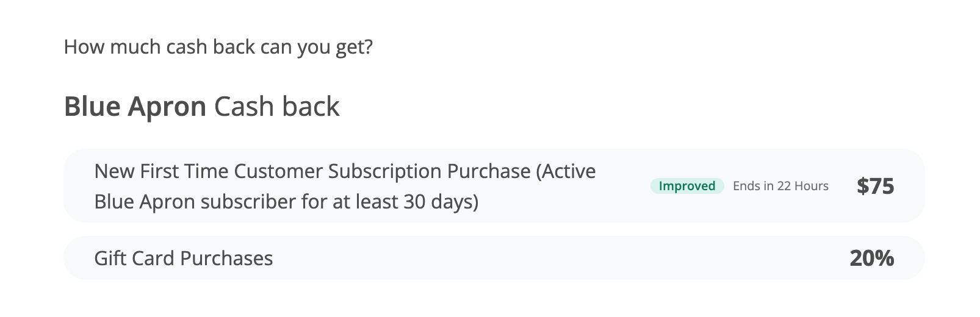
Task: Click the word "Gift" in the second row
Action: click(x=110, y=258)
